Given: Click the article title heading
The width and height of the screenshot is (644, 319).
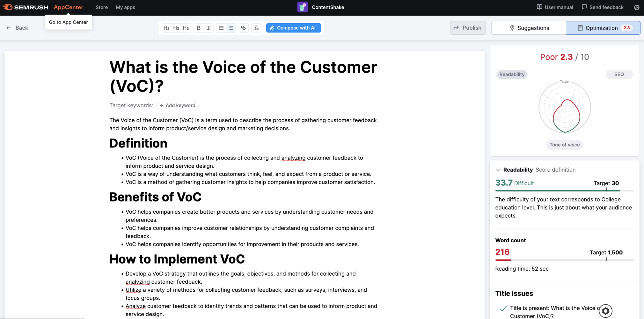Looking at the screenshot, I should pyautogui.click(x=243, y=76).
